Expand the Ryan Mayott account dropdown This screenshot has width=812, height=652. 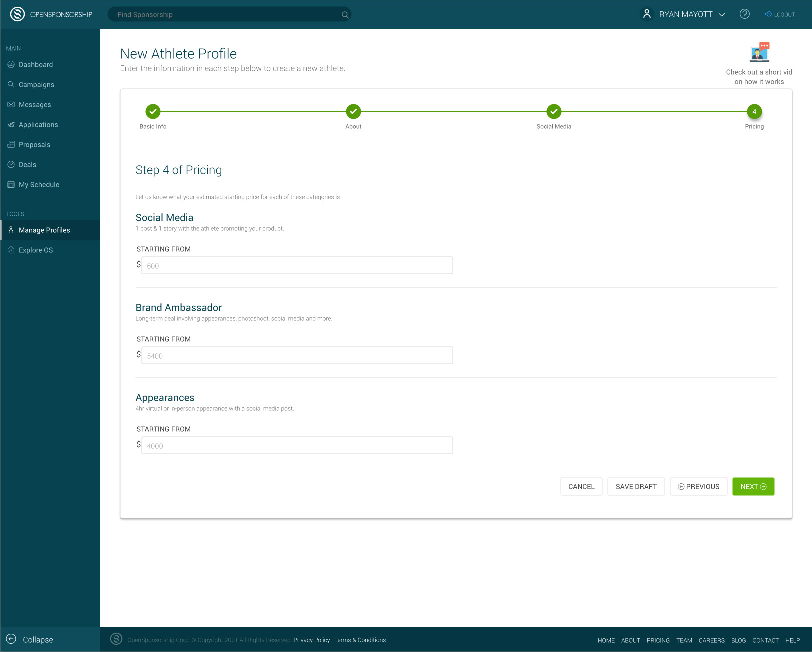pos(722,15)
